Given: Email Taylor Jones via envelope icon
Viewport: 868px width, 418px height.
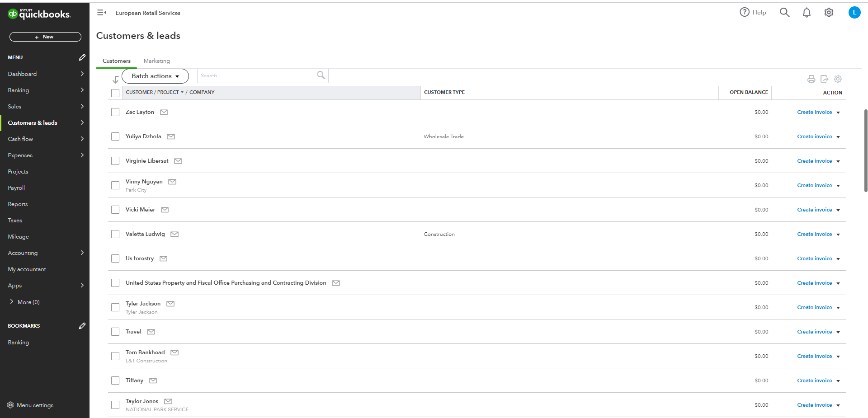Looking at the screenshot, I should point(168,401).
